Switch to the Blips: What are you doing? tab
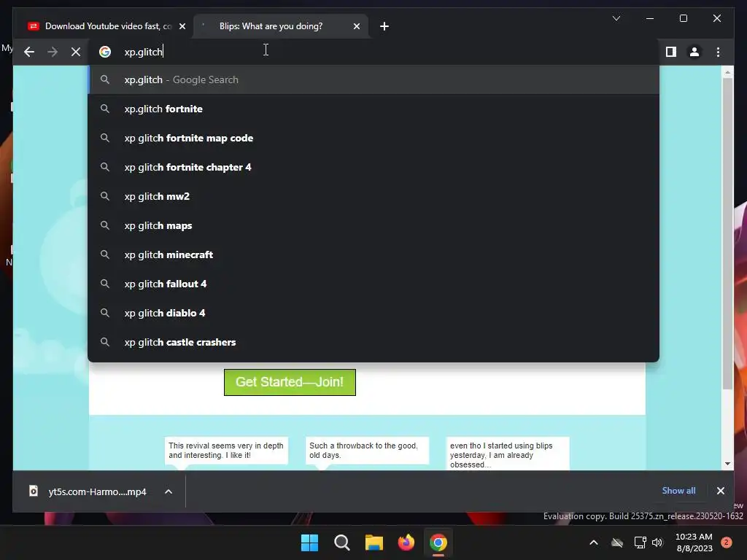The image size is (747, 560). coord(281,26)
